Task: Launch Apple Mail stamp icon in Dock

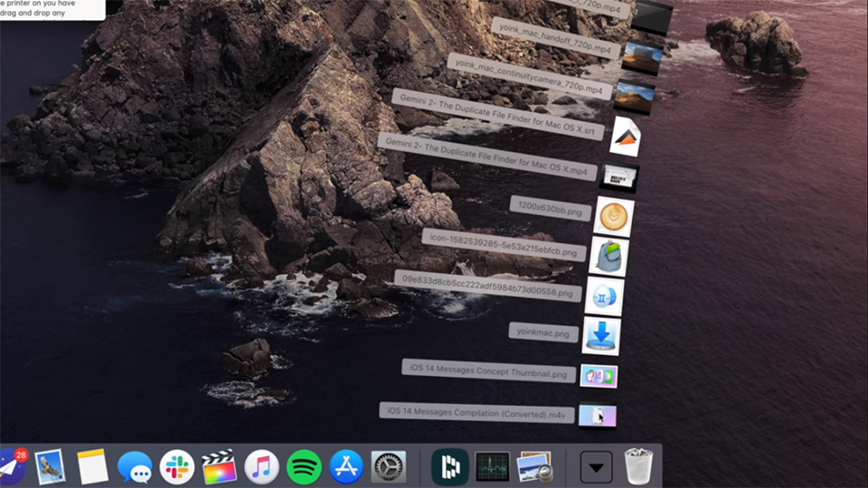Action: [x=50, y=467]
